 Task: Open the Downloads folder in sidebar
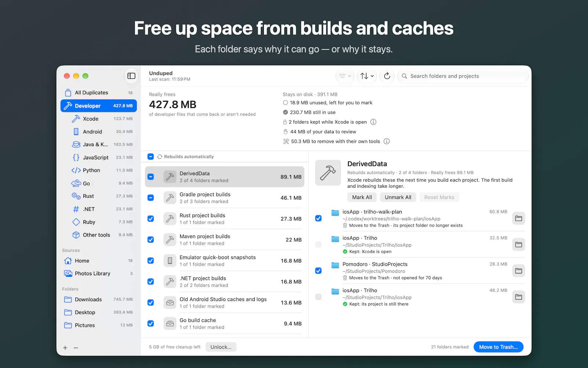[98, 299]
